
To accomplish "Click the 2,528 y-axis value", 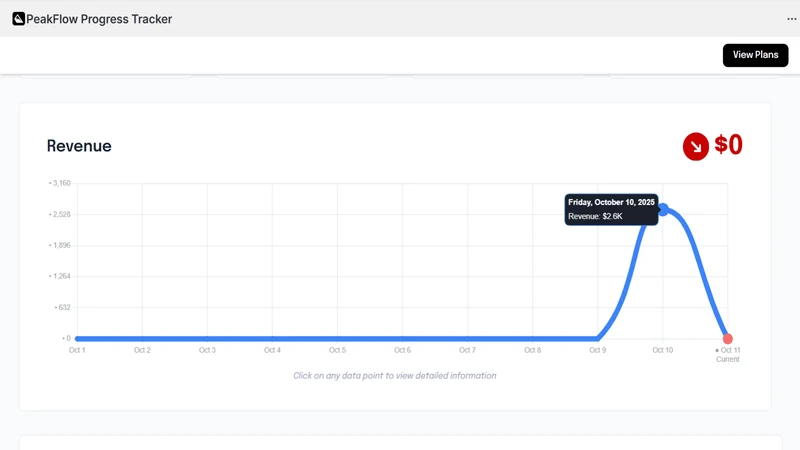I will point(62,214).
